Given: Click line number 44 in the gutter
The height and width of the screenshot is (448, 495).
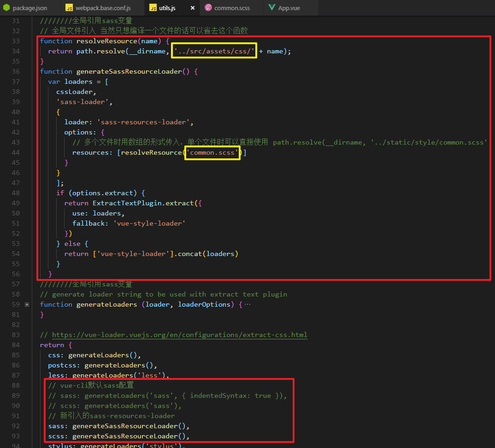Looking at the screenshot, I should coord(16,152).
